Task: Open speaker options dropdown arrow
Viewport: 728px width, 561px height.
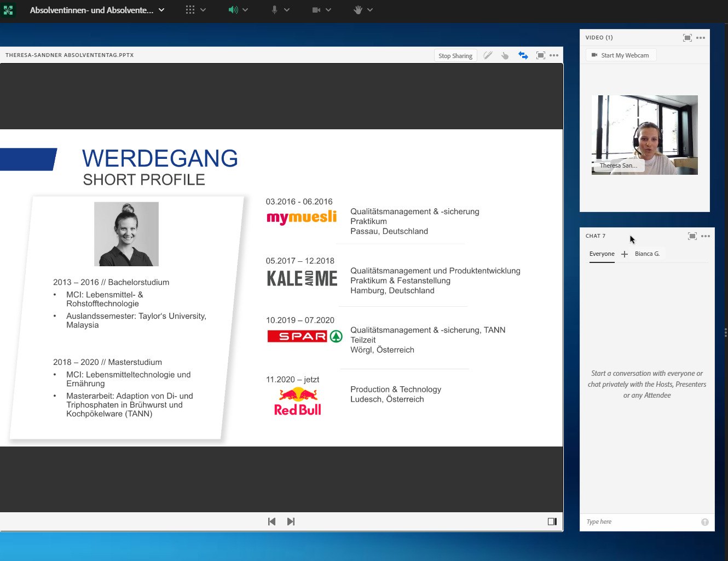Action: pyautogui.click(x=245, y=10)
